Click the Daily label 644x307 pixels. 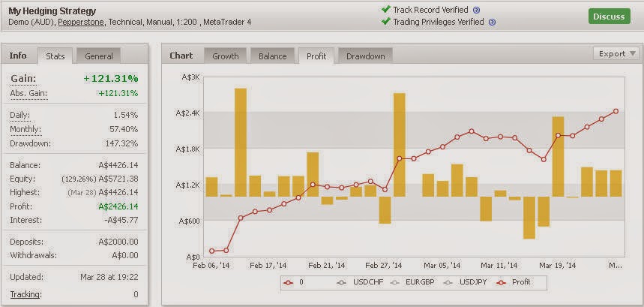click(19, 115)
